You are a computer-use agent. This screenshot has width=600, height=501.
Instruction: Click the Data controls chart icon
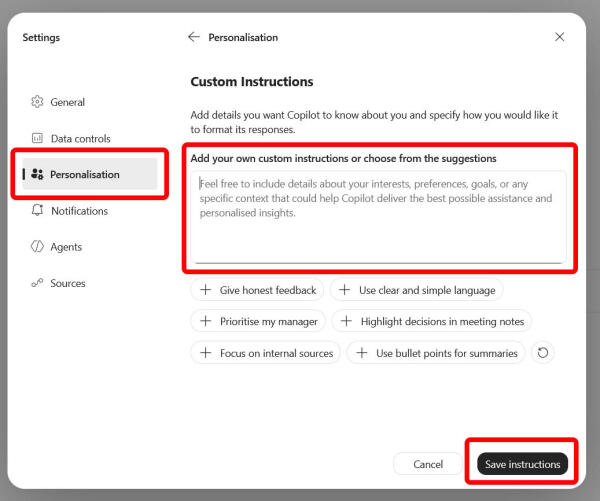pyautogui.click(x=37, y=138)
